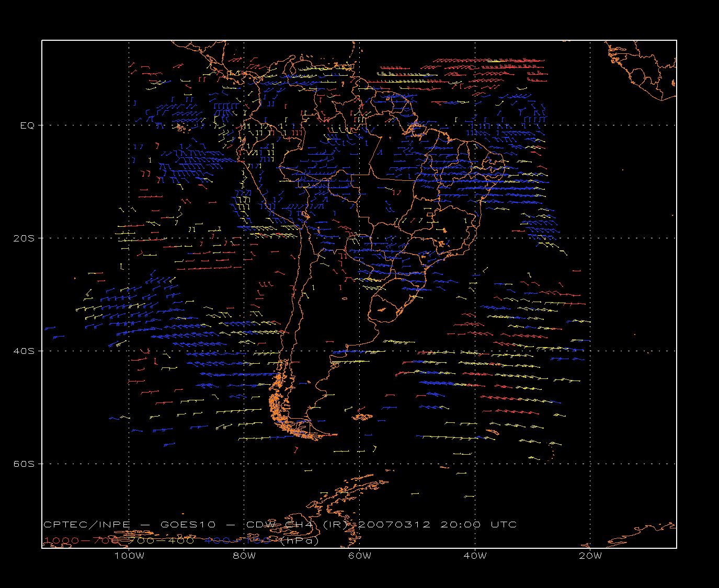Screen dimensions: 719x588
Task: Click the 40S latitude label
Action: click(x=24, y=351)
